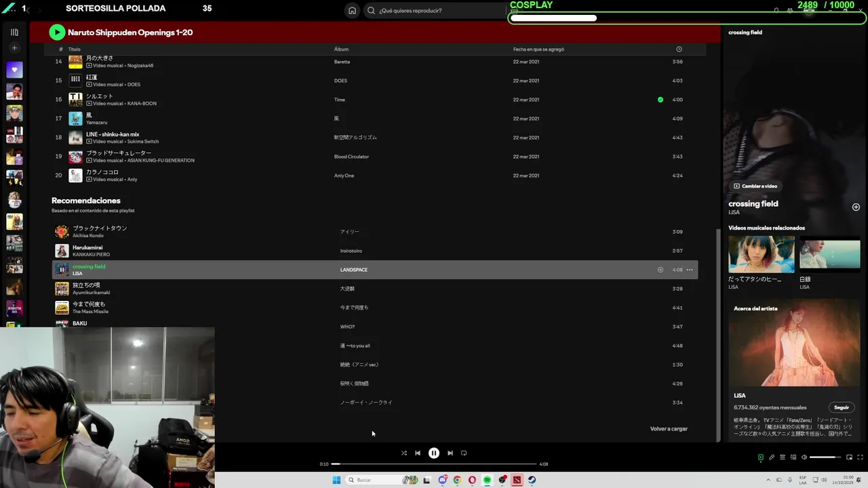Viewport: 868px width, 488px height.
Task: Open Naruto playlist thumbnail in sidebar
Action: 14,113
